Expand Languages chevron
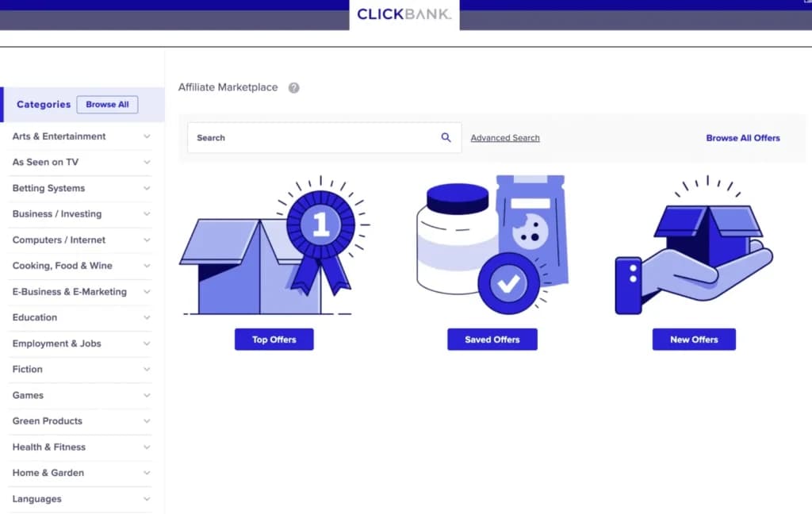The width and height of the screenshot is (812, 514). pyautogui.click(x=147, y=499)
